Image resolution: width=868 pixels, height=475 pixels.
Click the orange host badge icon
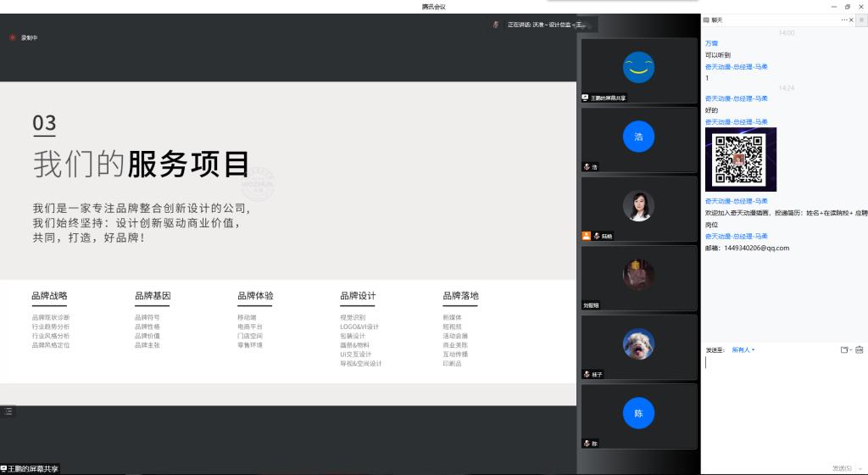pyautogui.click(x=587, y=236)
